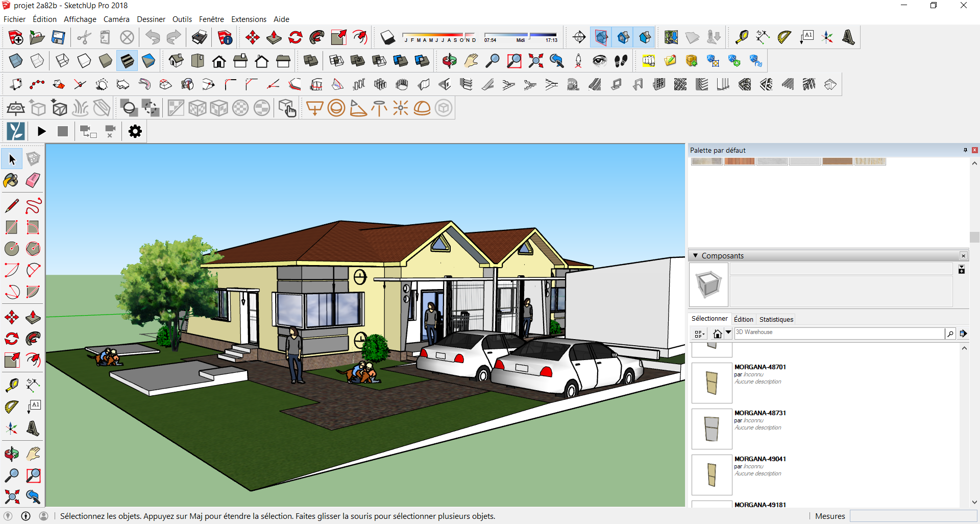Toggle section cuts display
Viewport: 980px width, 524px height.
click(623, 37)
